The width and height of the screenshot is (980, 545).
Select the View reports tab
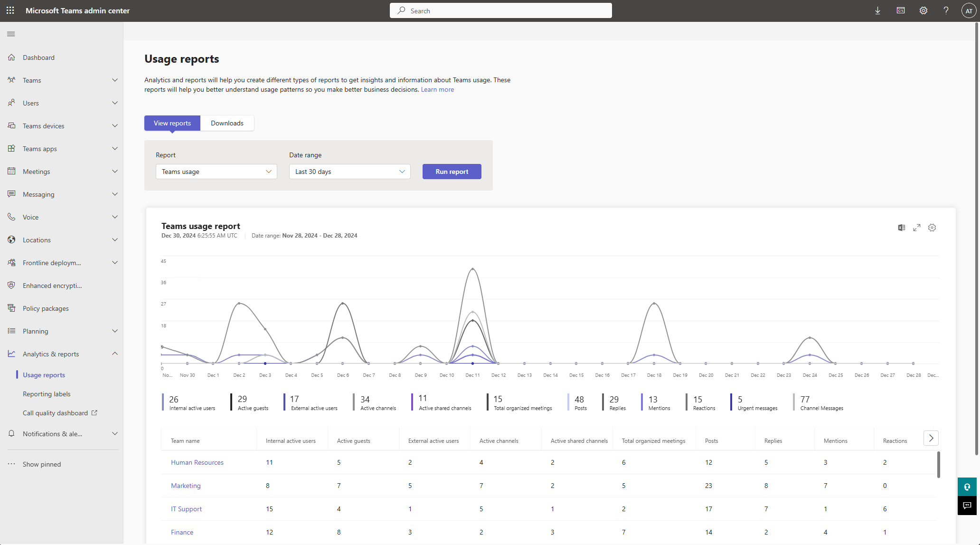pos(172,123)
